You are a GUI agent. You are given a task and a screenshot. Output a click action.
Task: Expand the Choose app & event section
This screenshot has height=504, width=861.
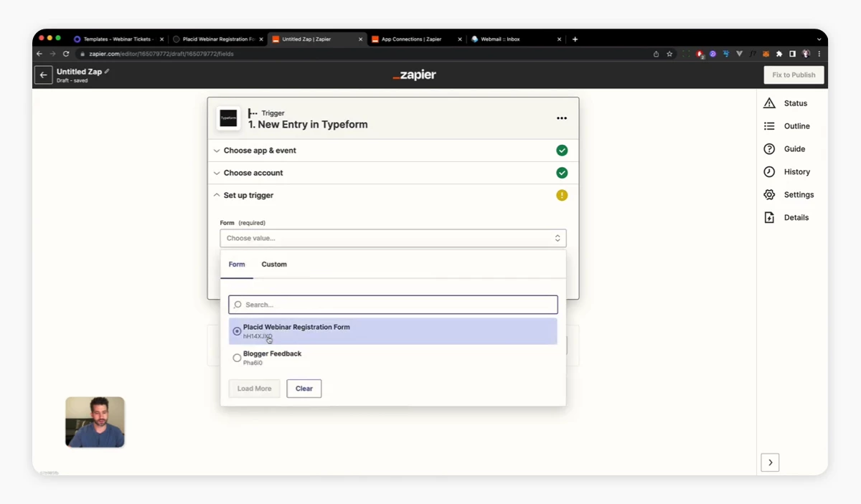click(393, 151)
